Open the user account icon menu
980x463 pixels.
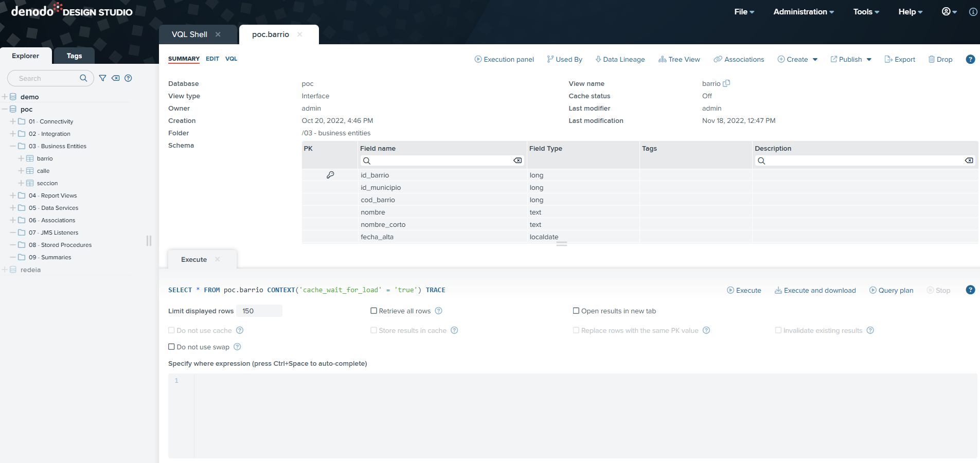[x=949, y=12]
